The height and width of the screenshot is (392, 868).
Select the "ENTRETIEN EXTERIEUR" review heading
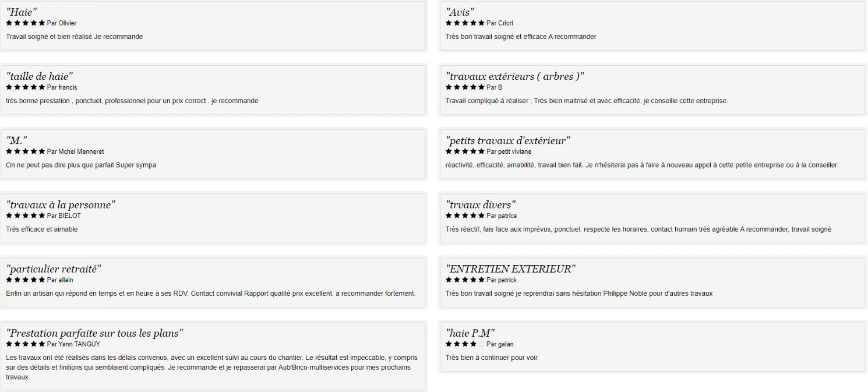coord(510,269)
